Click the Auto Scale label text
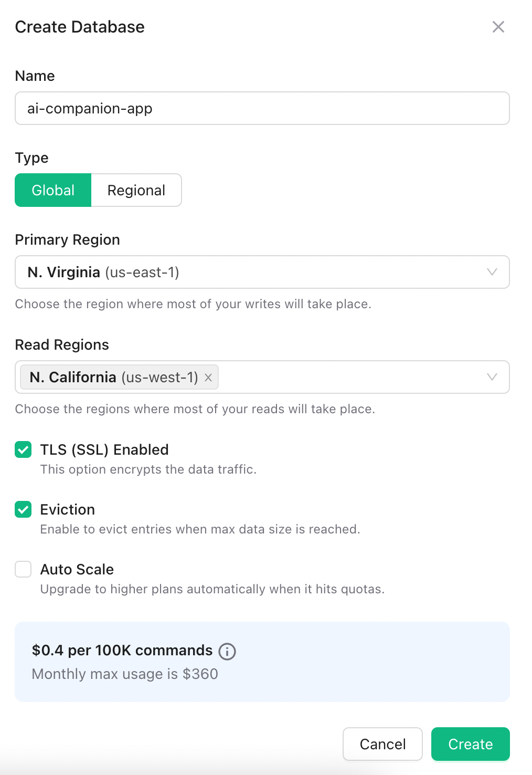Image resolution: width=532 pixels, height=775 pixels. [77, 569]
